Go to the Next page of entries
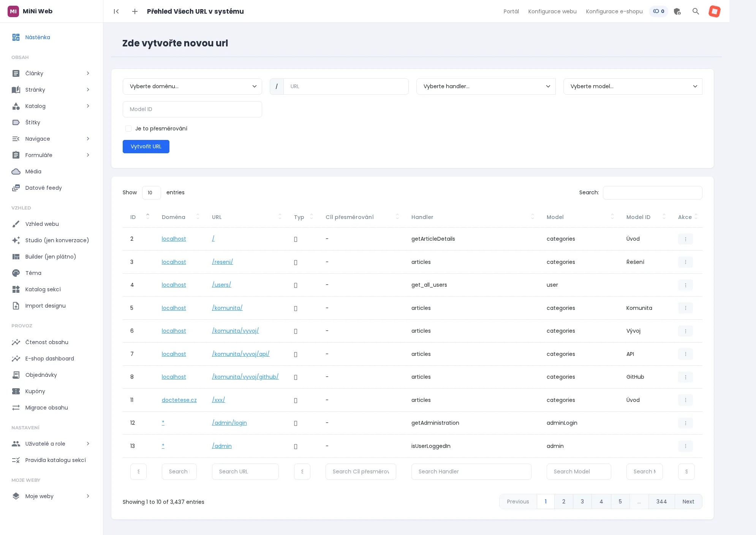756x535 pixels. pyautogui.click(x=688, y=502)
